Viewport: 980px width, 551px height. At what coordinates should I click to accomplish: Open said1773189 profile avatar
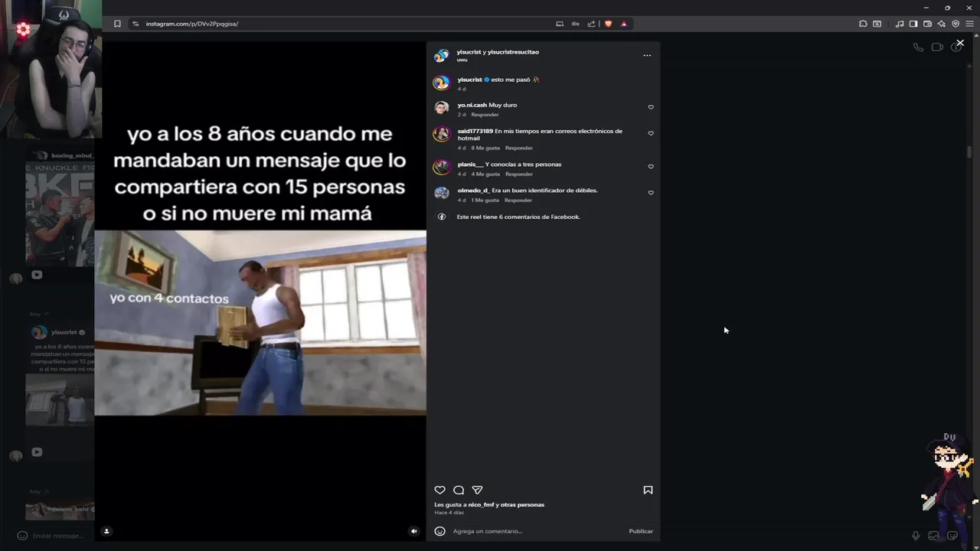point(442,134)
